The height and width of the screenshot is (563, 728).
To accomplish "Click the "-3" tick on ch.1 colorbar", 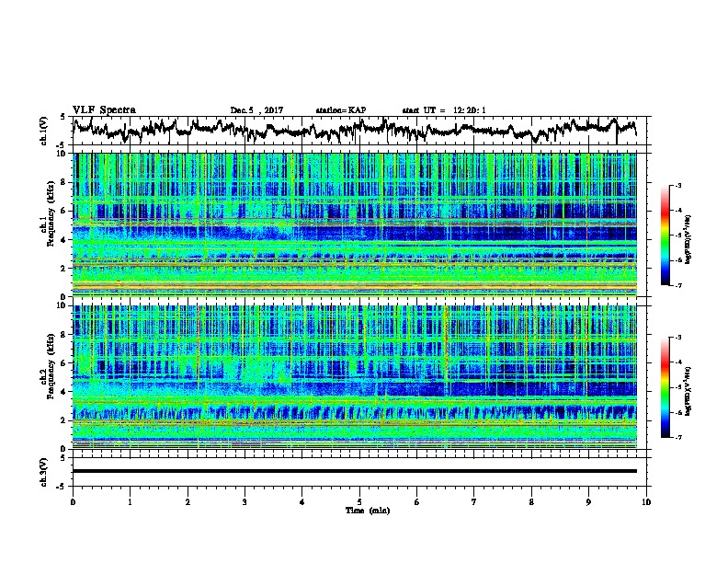I will (x=677, y=186).
